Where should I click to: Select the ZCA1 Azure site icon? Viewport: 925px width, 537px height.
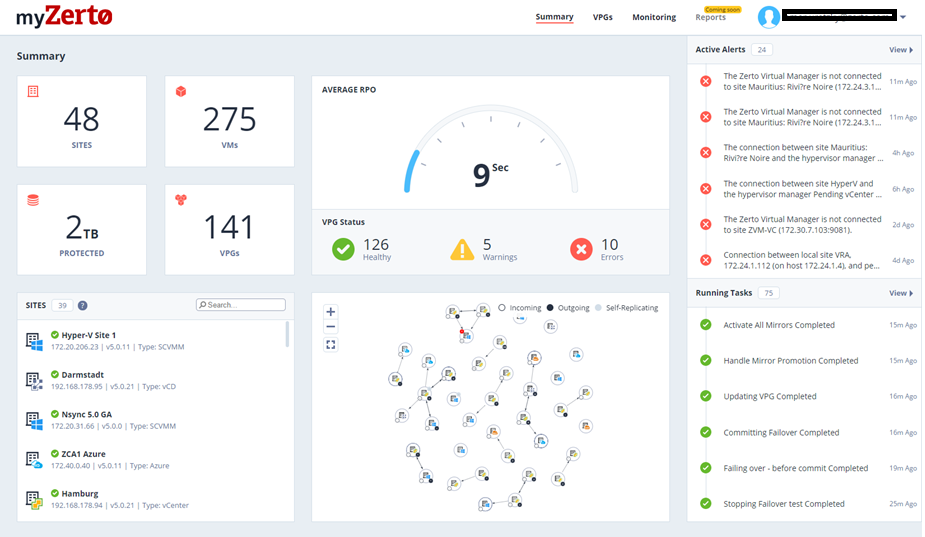tap(34, 460)
